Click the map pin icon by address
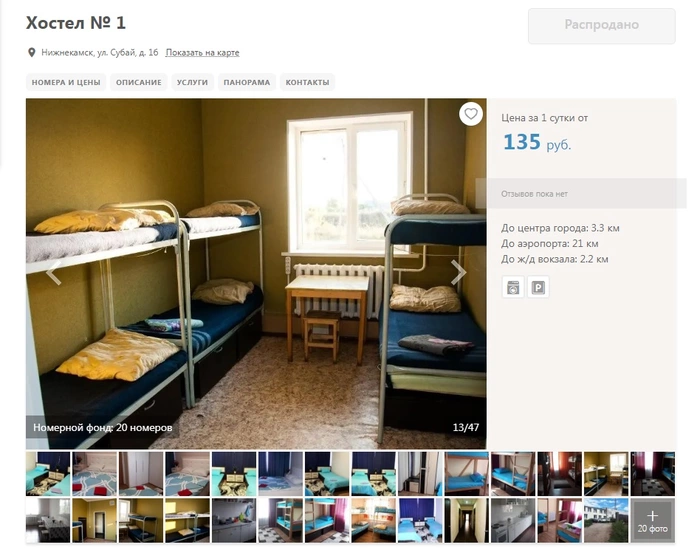Image resolution: width=700 pixels, height=553 pixels. tap(31, 53)
